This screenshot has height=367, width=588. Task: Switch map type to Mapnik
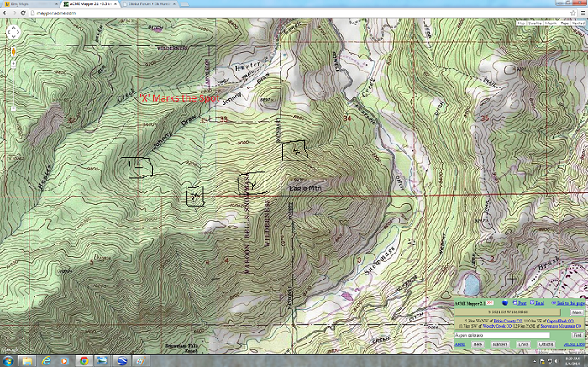[x=551, y=24]
